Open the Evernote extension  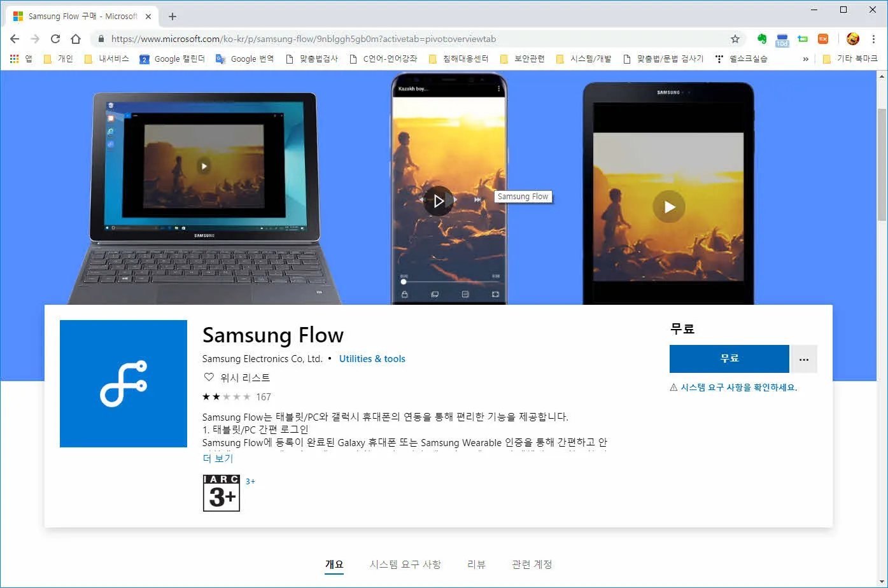(763, 39)
